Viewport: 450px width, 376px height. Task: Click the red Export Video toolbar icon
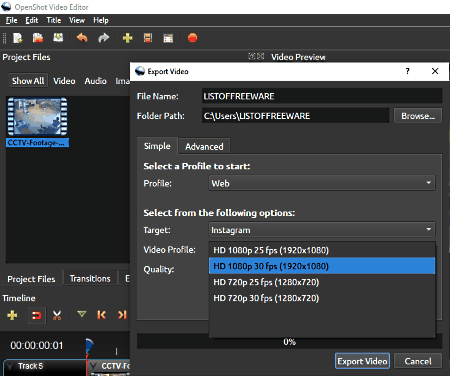(x=192, y=38)
